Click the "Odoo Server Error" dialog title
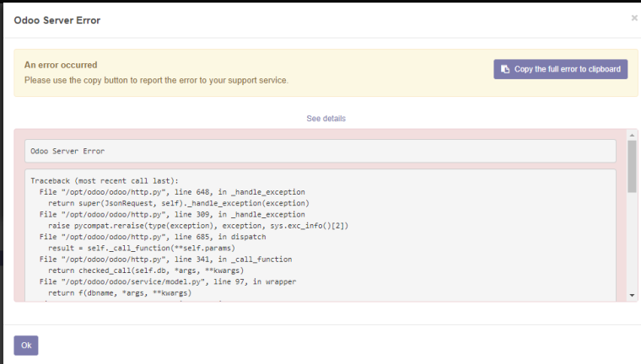Viewport: 641px width, 364px height. [57, 20]
